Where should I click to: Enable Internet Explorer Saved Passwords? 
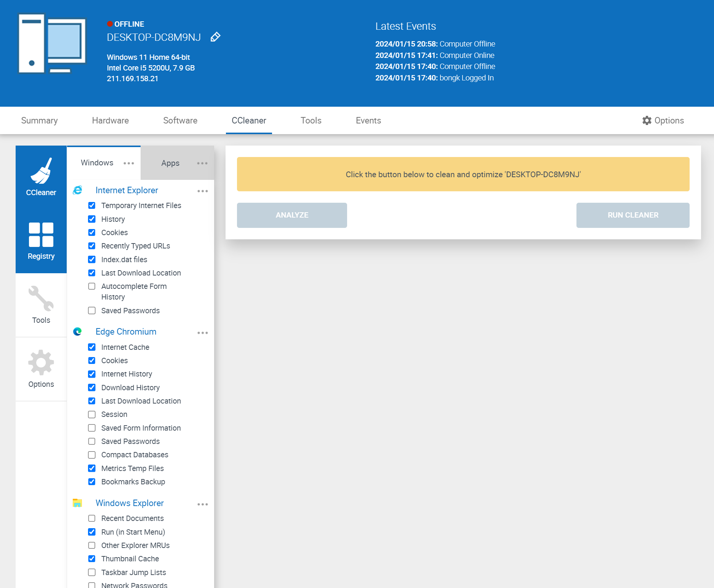click(x=92, y=311)
